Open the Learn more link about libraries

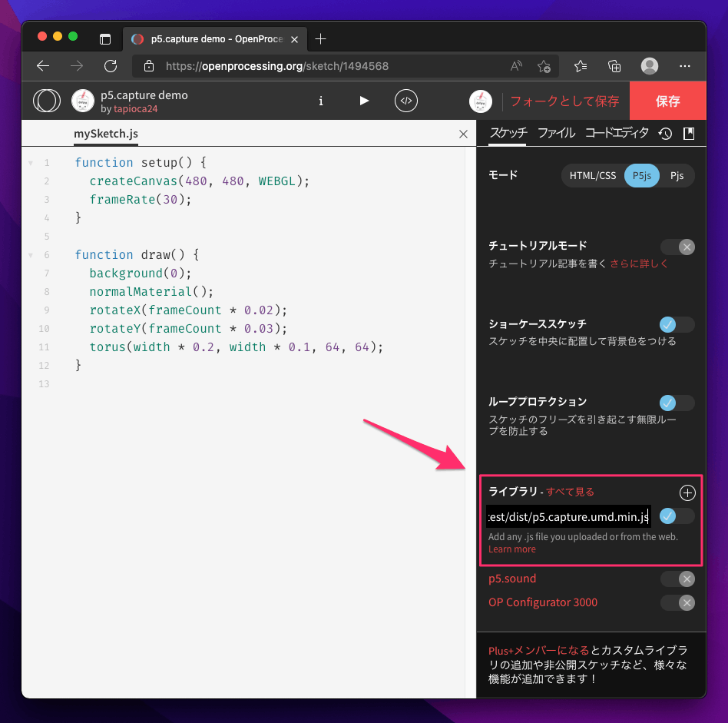[x=511, y=549]
